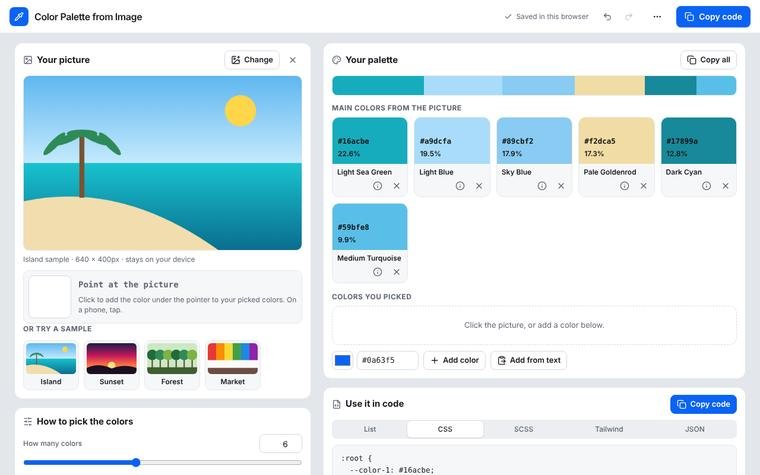Redo the last change
The height and width of the screenshot is (475, 760).
click(x=629, y=16)
